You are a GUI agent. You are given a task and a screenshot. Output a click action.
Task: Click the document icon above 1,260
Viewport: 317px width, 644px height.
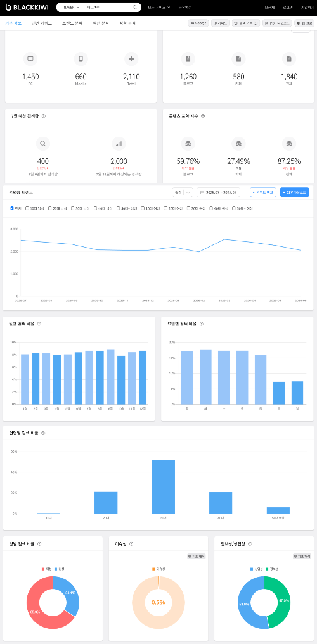188,59
